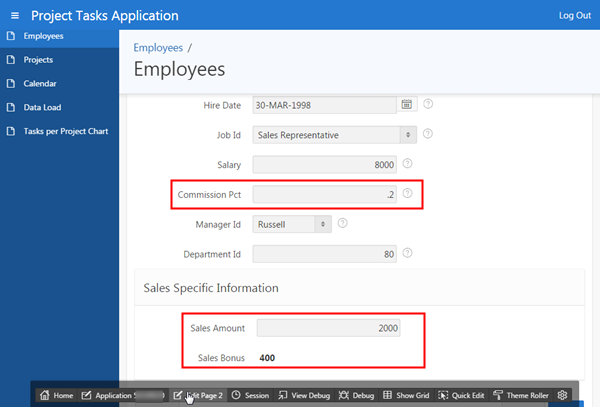The width and height of the screenshot is (600, 407).
Task: Open Application in developer toolbar
Action: pyautogui.click(x=122, y=395)
